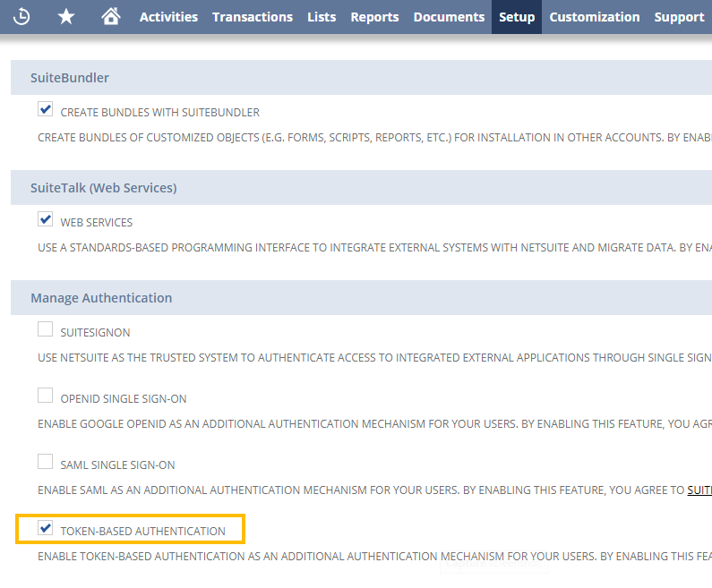Check the OpenID Single Sign-On box
Image resolution: width=712 pixels, height=588 pixels.
tap(46, 396)
